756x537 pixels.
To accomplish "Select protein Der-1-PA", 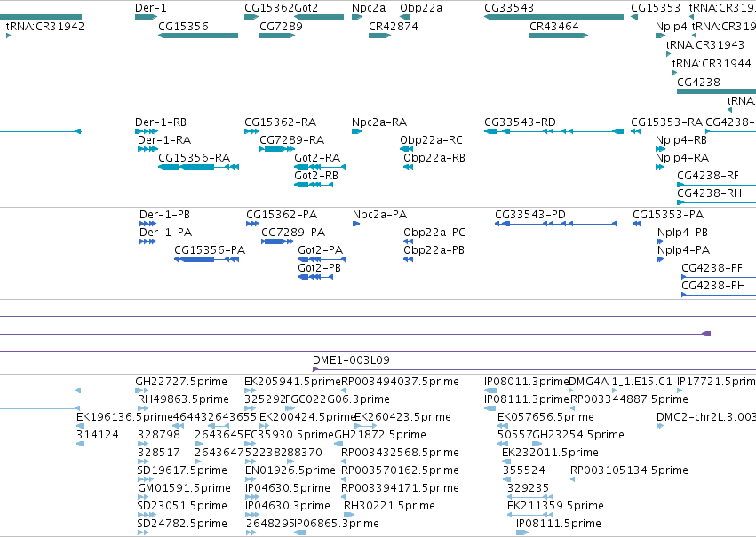I will [x=148, y=241].
